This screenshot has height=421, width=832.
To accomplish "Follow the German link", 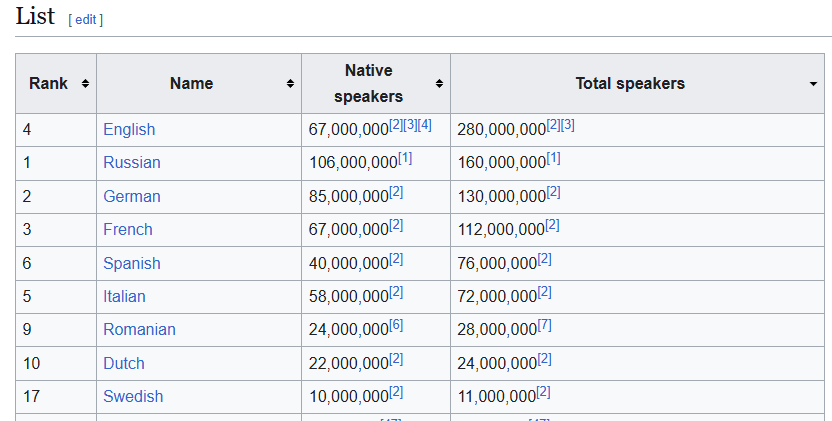I will click(x=132, y=196).
